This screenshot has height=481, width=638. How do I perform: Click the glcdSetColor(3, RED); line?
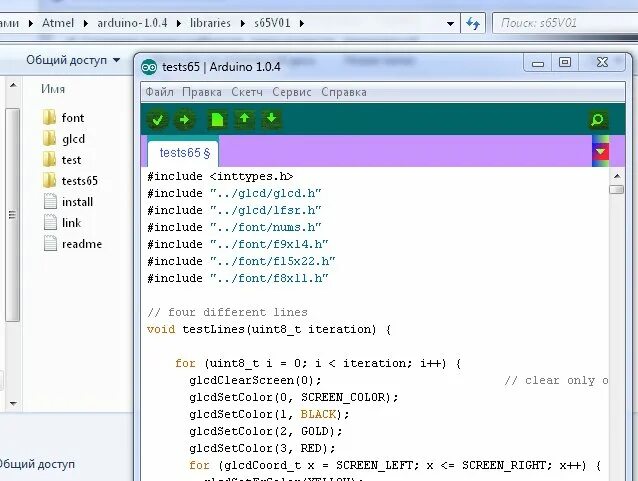point(262,448)
